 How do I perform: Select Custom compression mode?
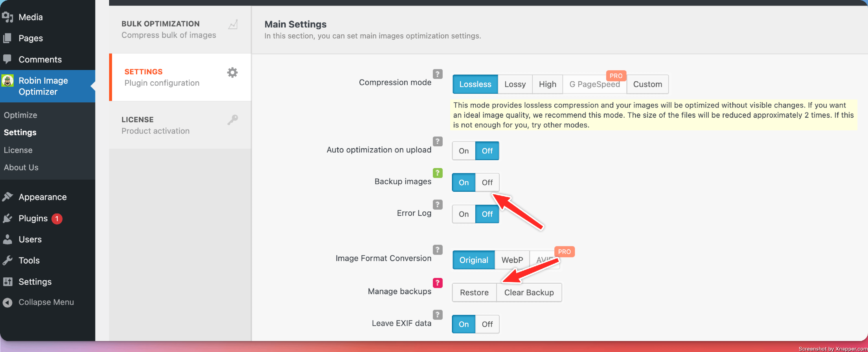click(x=647, y=84)
